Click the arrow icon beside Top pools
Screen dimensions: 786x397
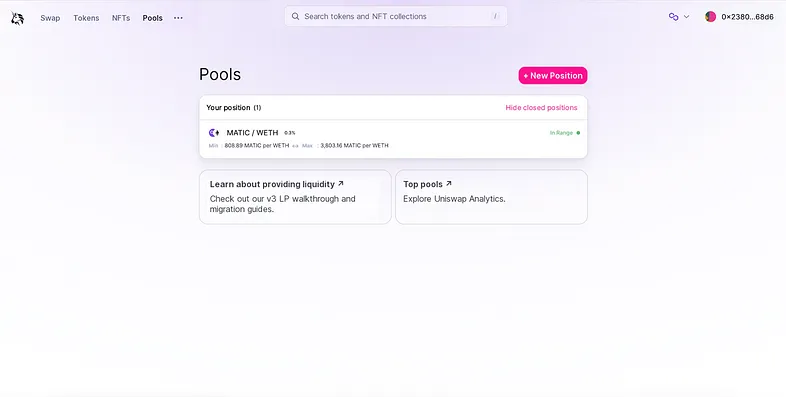tap(449, 184)
